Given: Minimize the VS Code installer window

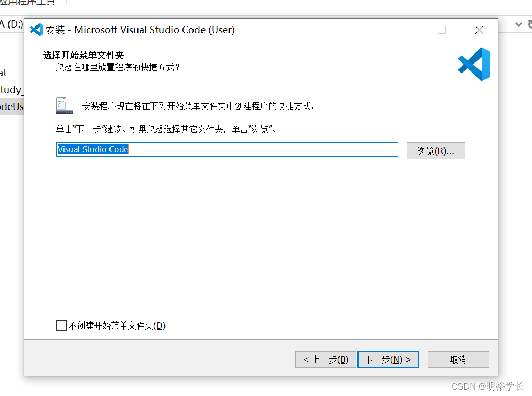Looking at the screenshot, I should [x=405, y=30].
